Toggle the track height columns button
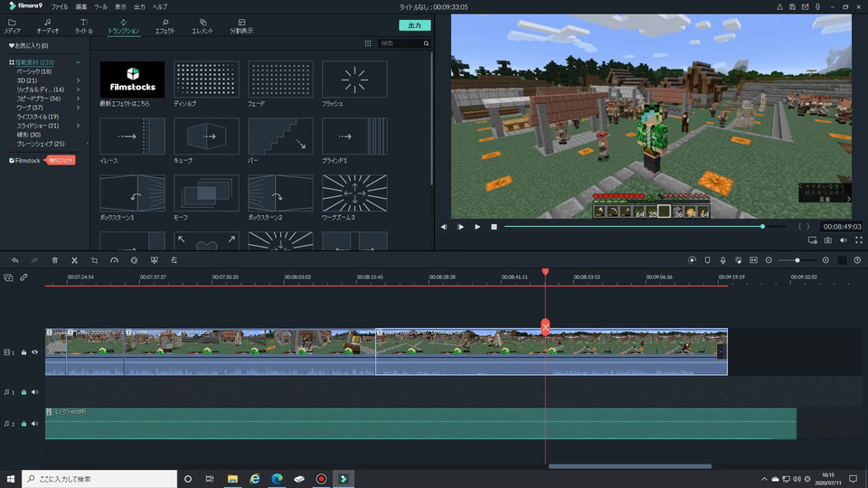868x488 pixels. [x=842, y=260]
